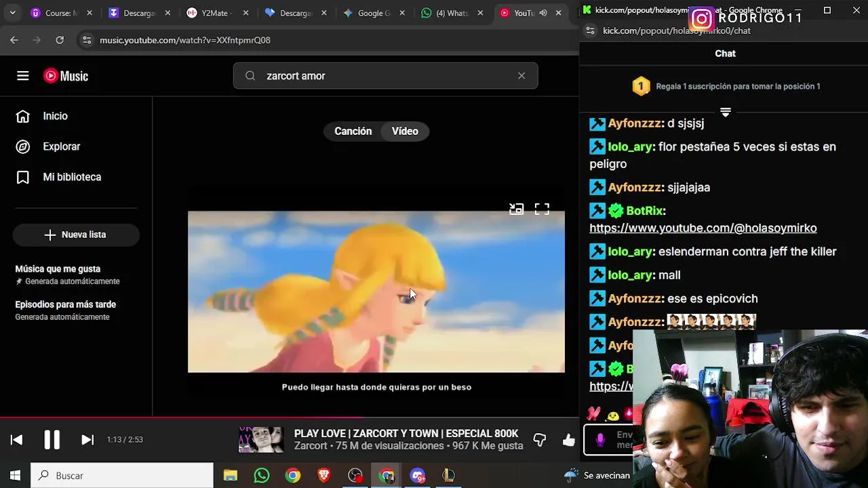This screenshot has height=488, width=868.
Task: Click BotRix username in Kick chat
Action: (x=644, y=211)
